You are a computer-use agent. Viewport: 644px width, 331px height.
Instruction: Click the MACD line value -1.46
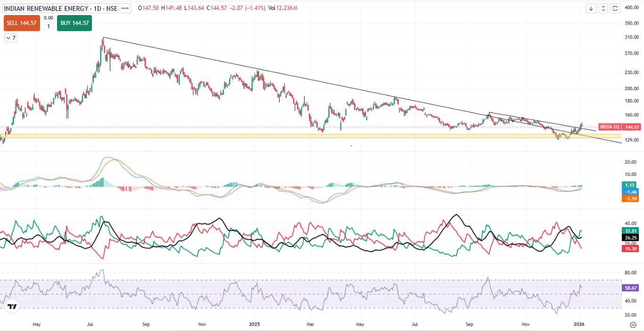click(630, 192)
